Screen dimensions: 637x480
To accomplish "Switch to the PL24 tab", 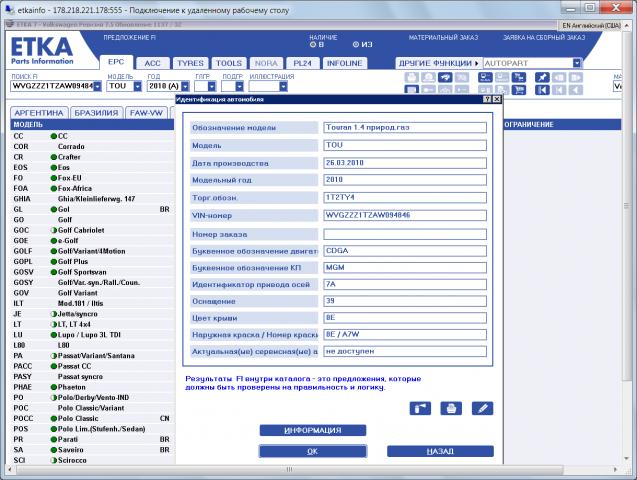I will pyautogui.click(x=302, y=63).
